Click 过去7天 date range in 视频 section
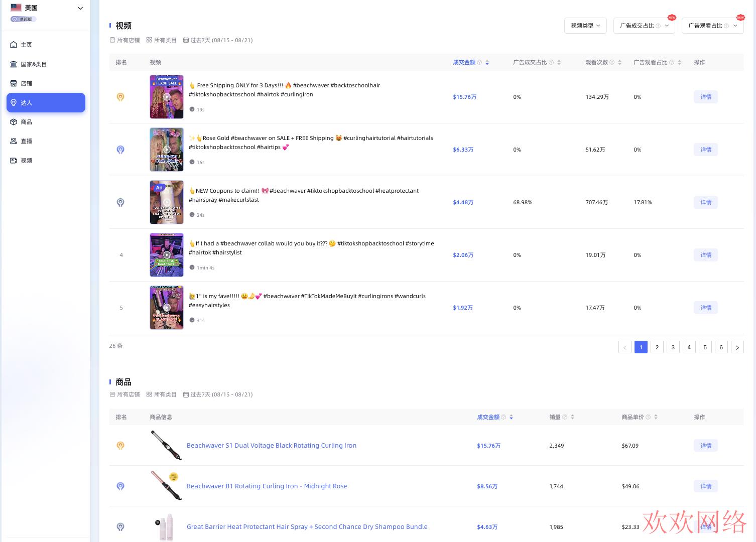The image size is (756, 542). point(218,40)
